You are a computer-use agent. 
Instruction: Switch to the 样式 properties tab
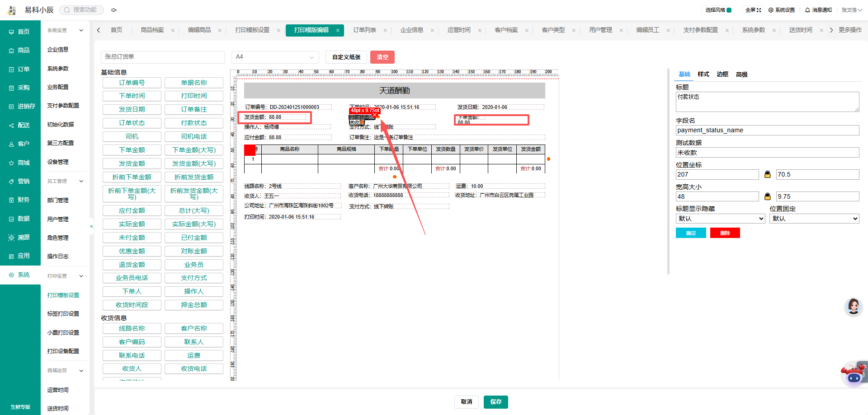pos(703,75)
